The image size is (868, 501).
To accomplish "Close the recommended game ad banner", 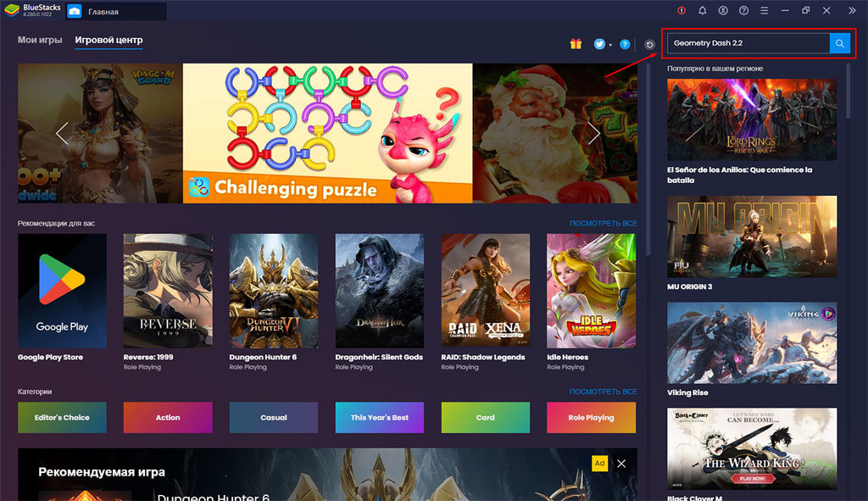I will click(621, 464).
